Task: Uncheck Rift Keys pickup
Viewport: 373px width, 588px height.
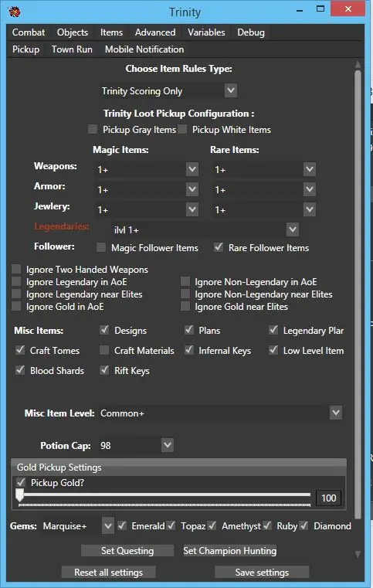Action: [104, 370]
